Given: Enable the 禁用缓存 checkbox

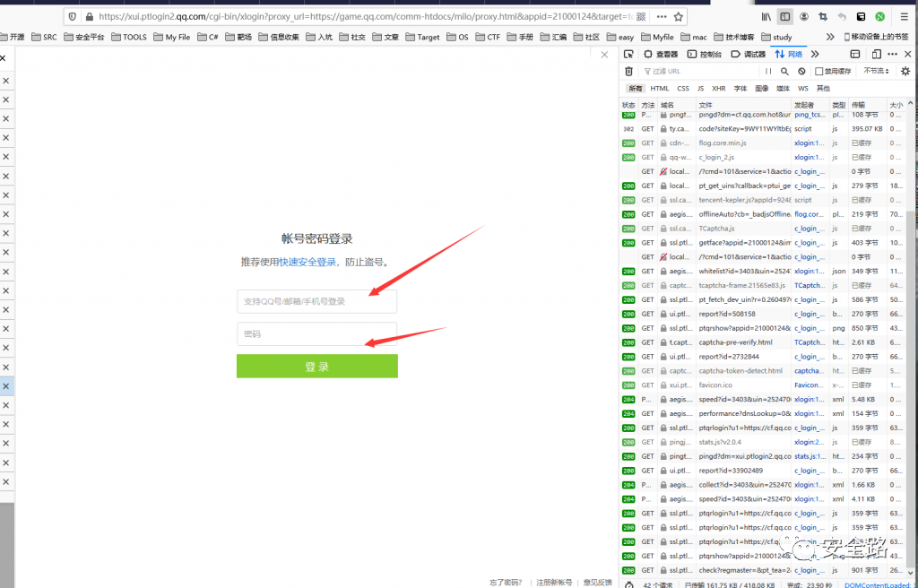Looking at the screenshot, I should pos(819,72).
